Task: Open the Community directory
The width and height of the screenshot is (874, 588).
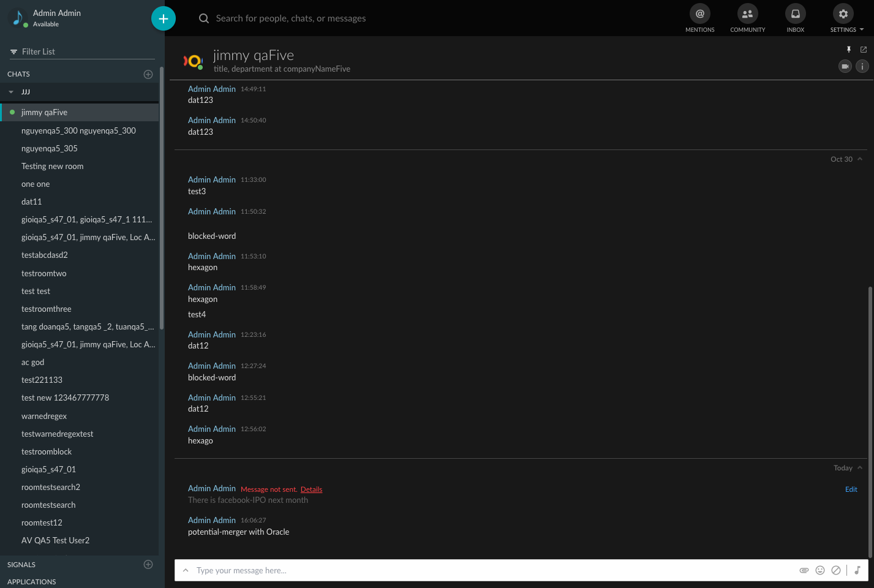Action: 747,14
